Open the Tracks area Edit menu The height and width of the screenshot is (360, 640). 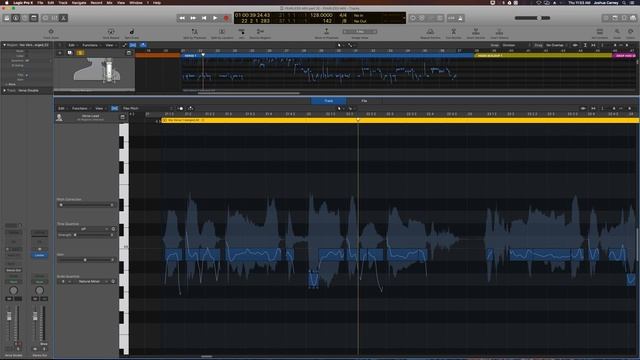[x=72, y=45]
